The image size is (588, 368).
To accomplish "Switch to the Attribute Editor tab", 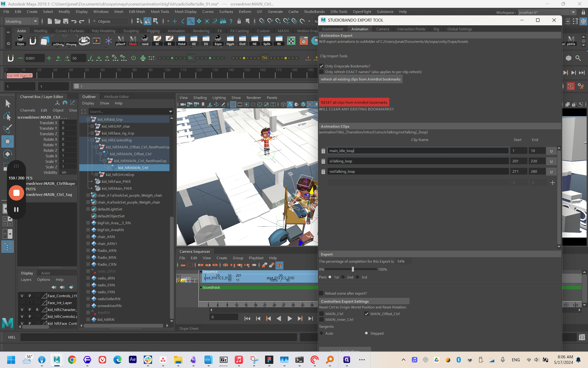I will [116, 97].
